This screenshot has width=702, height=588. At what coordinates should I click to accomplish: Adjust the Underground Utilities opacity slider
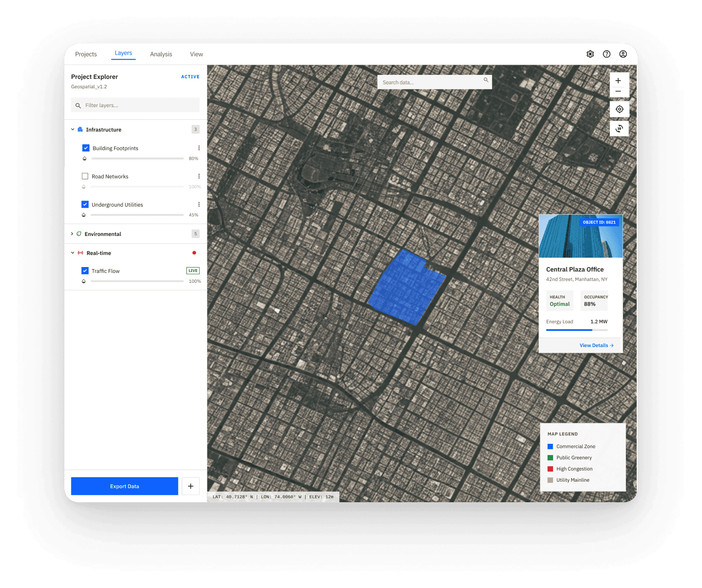(x=137, y=215)
